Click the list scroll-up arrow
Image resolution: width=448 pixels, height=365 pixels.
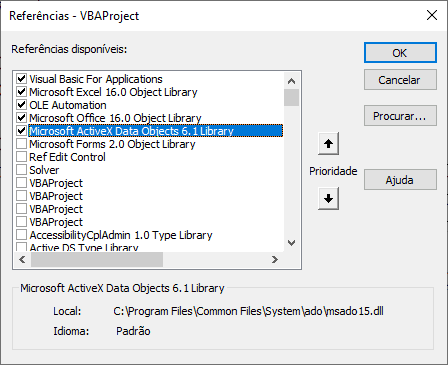[291, 81]
